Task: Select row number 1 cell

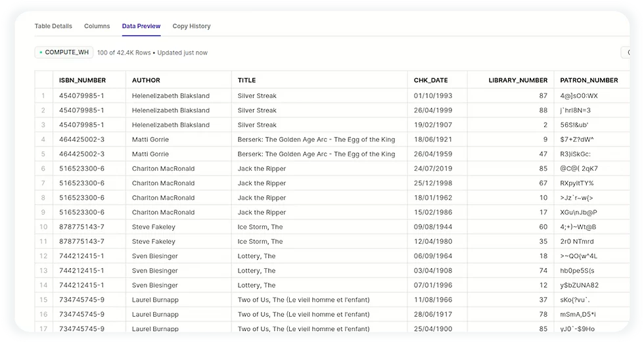Action: coord(43,96)
